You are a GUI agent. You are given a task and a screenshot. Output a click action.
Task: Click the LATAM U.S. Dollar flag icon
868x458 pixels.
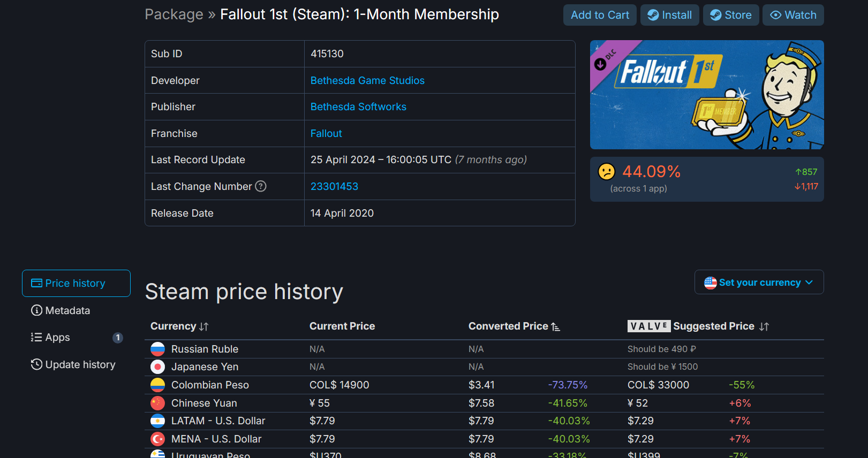(x=157, y=421)
